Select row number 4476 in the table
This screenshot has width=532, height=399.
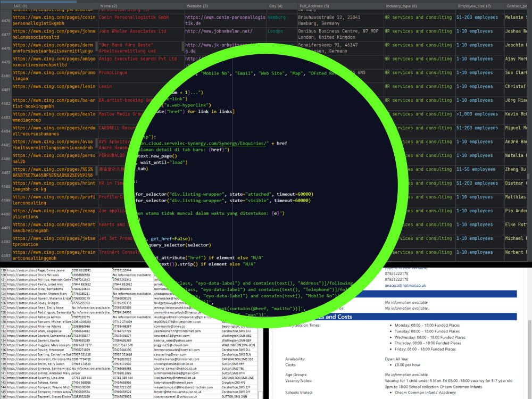click(6, 21)
